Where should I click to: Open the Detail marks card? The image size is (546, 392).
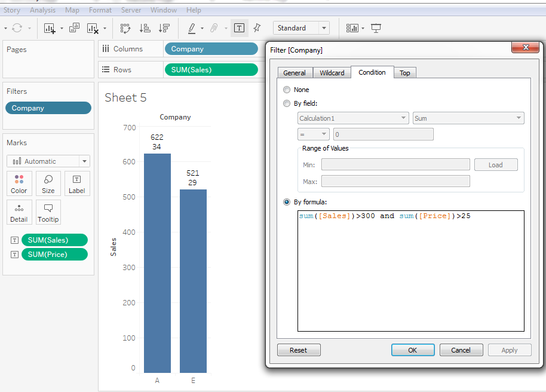coord(19,212)
